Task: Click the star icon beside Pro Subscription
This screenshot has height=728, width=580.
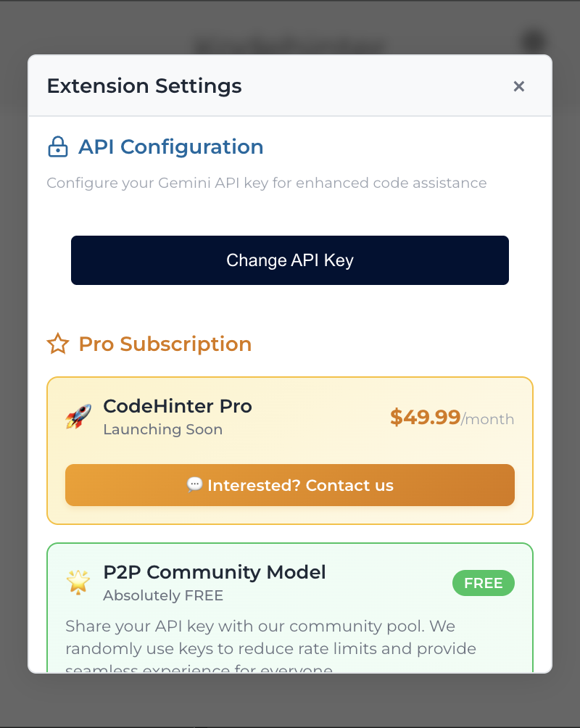Action: [x=58, y=344]
